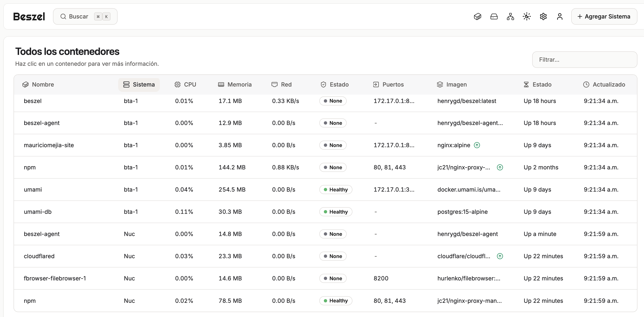
Task: Open the cloudflared container row
Action: click(325, 256)
